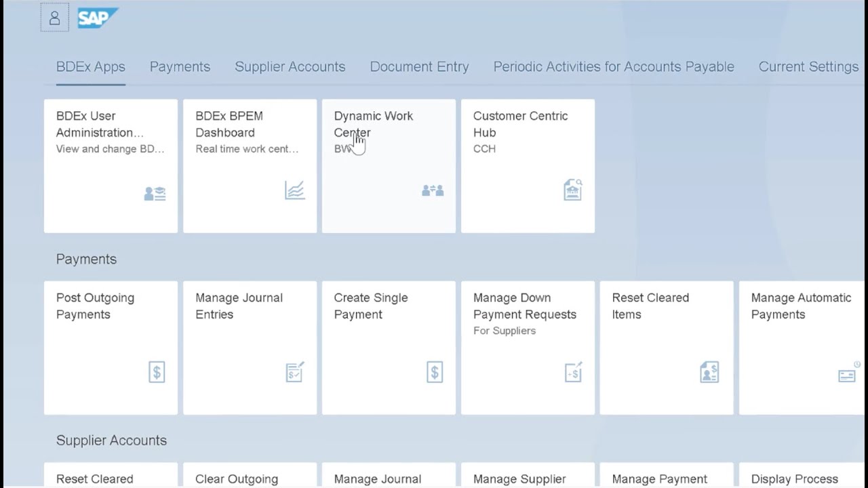Open the Create Single Payment tile

(389, 348)
